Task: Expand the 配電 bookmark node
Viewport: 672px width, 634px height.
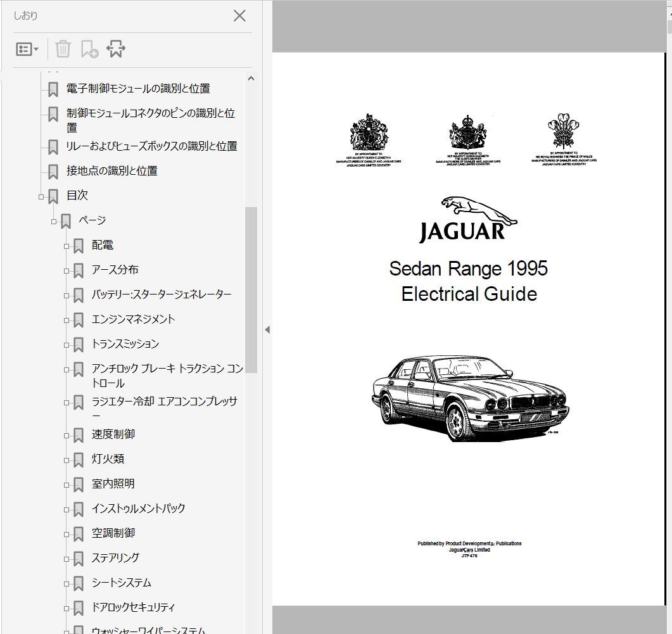Action: click(67, 246)
